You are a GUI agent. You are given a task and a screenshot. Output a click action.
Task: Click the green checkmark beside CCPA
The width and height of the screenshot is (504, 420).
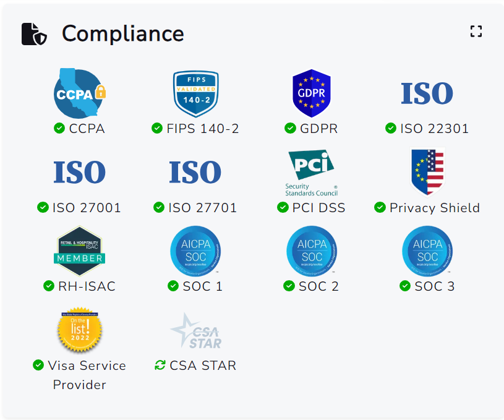(59, 128)
